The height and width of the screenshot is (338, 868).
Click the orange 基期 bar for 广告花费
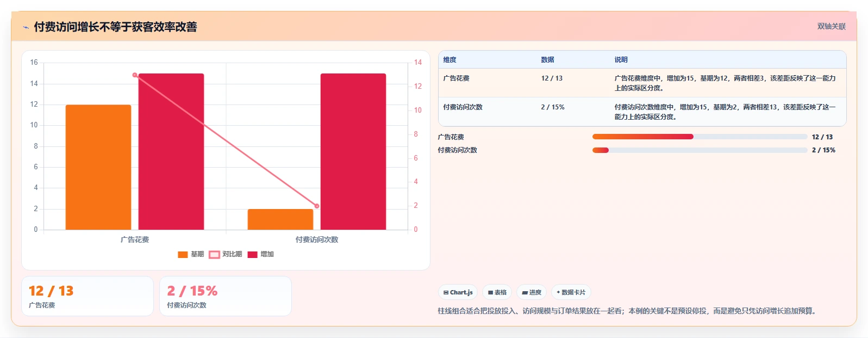98,167
